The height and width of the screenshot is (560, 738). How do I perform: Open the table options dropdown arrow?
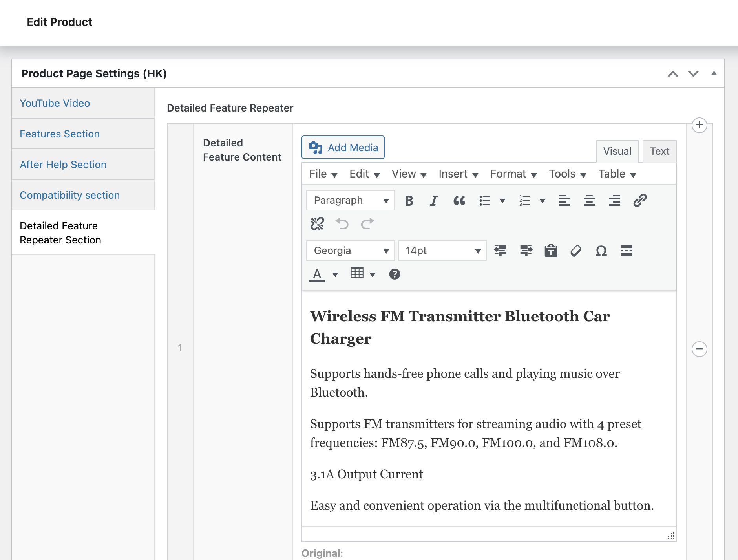(373, 275)
